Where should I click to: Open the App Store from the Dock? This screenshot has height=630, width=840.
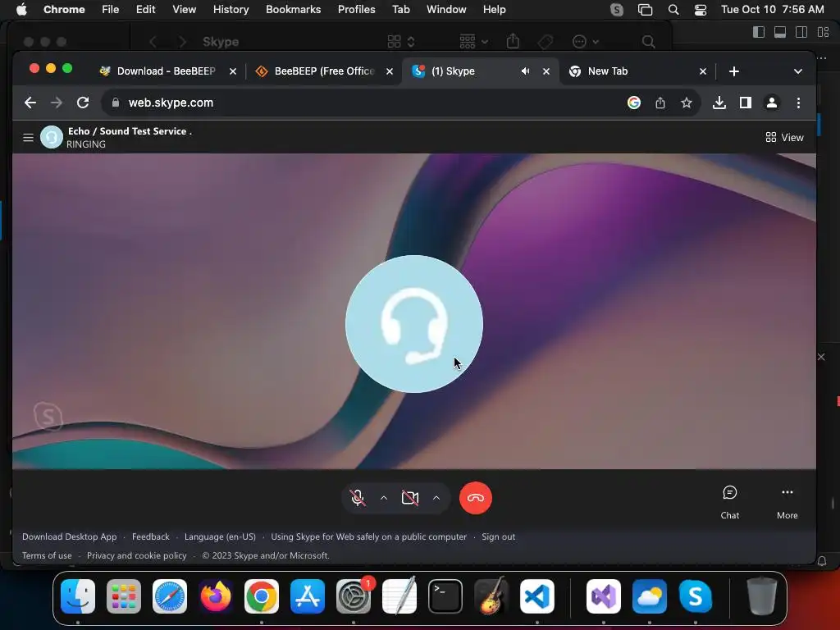click(x=308, y=596)
